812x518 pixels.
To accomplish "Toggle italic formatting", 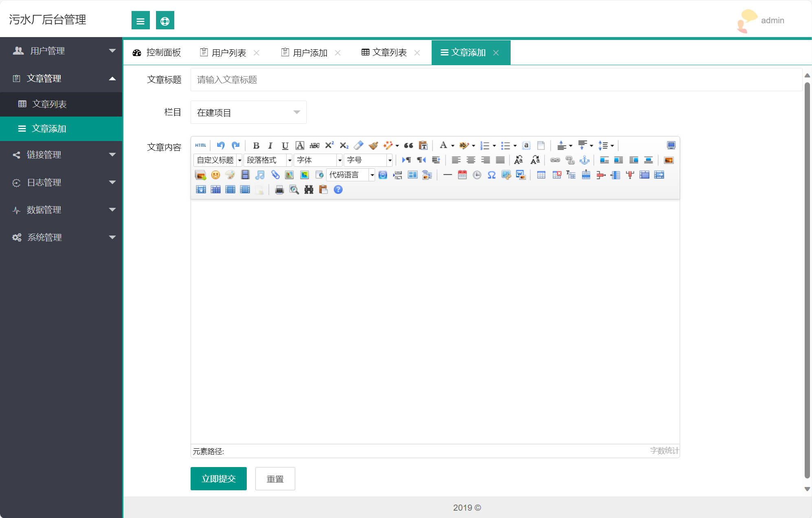I will [270, 145].
